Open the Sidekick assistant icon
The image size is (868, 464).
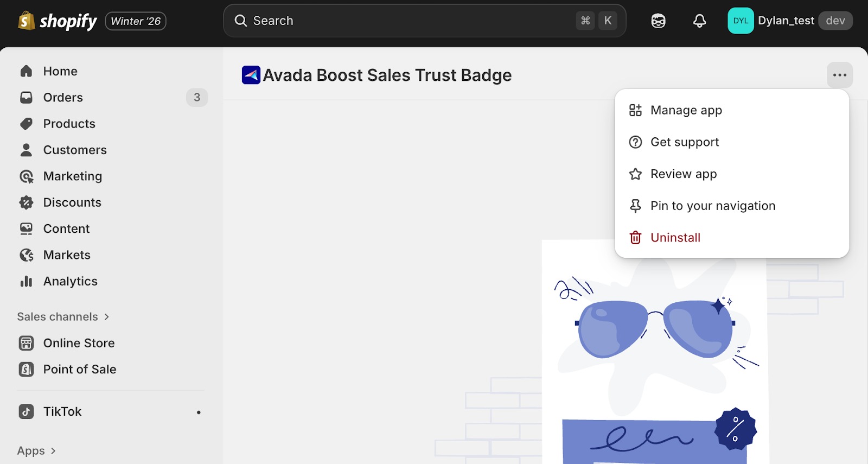click(x=658, y=21)
